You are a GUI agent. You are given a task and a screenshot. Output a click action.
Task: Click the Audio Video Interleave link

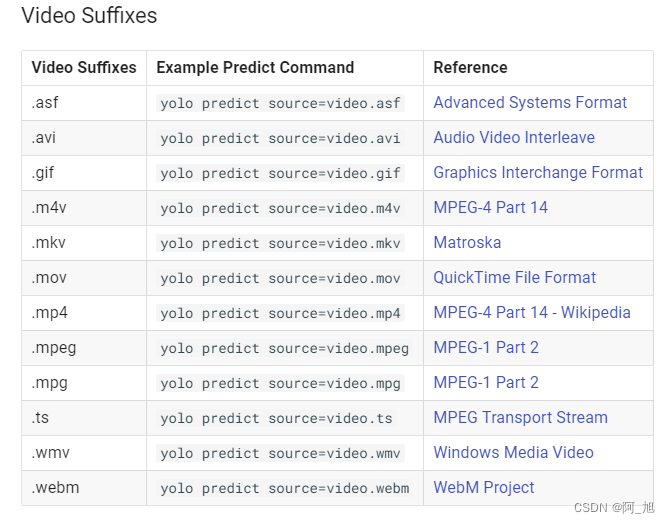(x=514, y=138)
